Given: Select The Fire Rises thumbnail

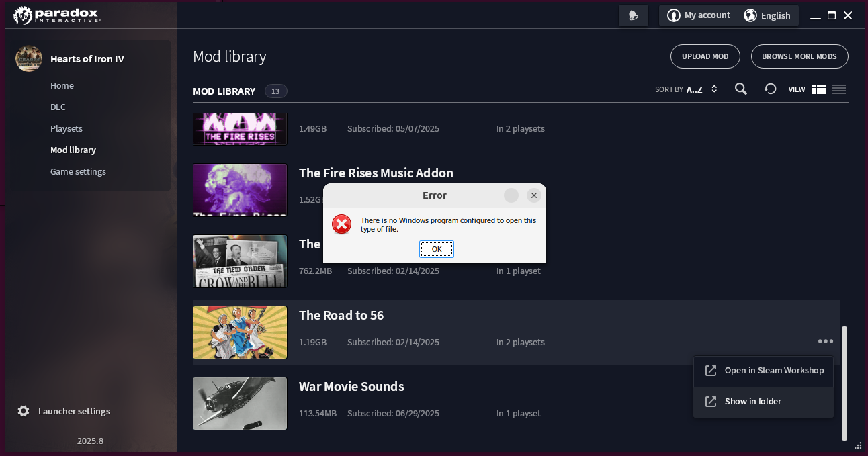Looking at the screenshot, I should tap(240, 129).
